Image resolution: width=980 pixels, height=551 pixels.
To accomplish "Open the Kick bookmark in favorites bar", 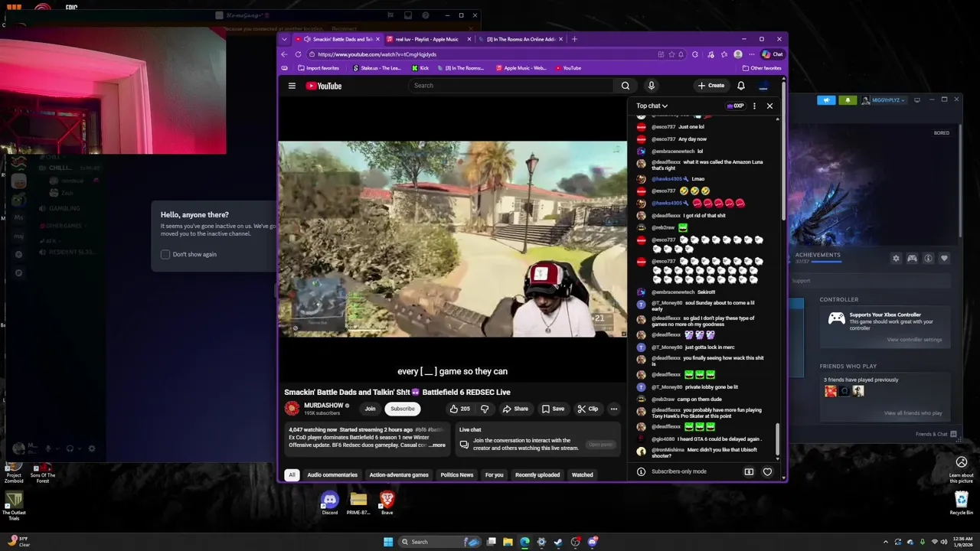I will 420,68.
